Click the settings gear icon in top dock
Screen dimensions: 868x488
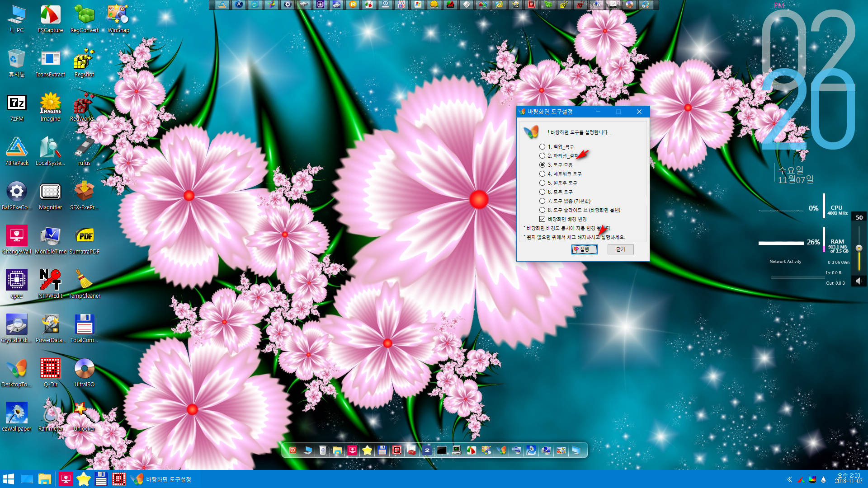288,5
